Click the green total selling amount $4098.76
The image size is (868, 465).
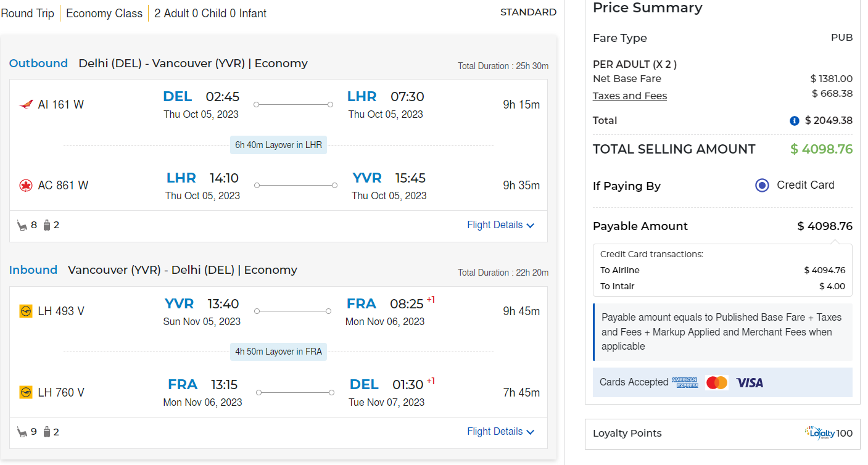tap(821, 149)
